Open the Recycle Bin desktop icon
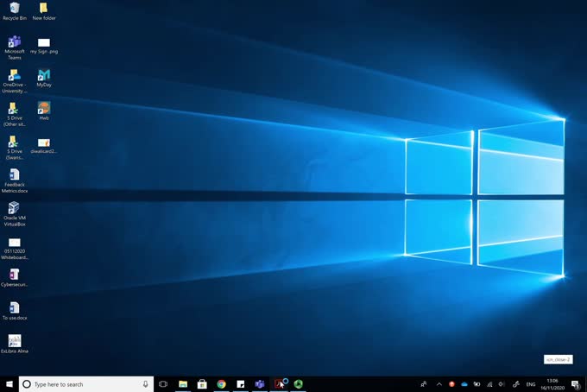 click(x=14, y=9)
